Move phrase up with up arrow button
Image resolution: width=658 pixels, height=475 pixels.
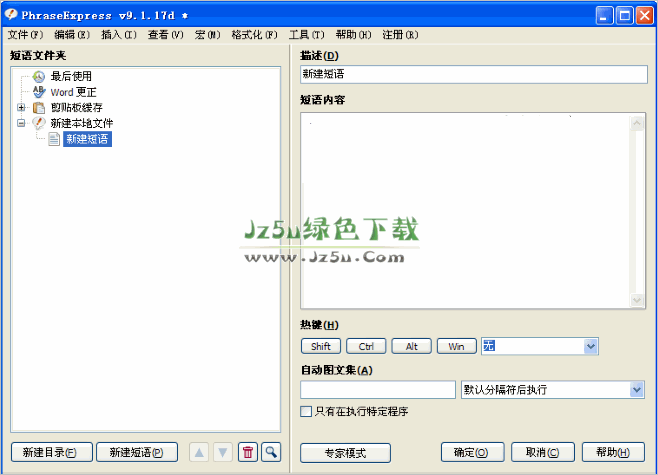[199, 452]
